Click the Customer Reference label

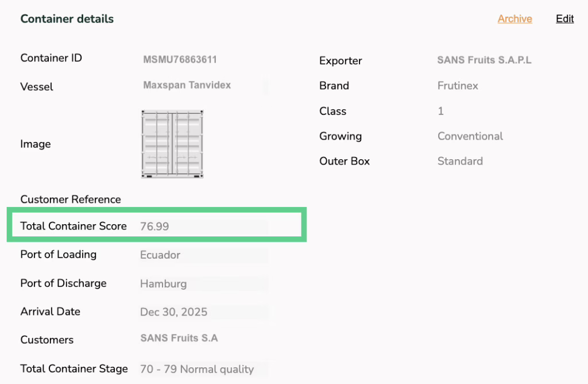pyautogui.click(x=71, y=199)
